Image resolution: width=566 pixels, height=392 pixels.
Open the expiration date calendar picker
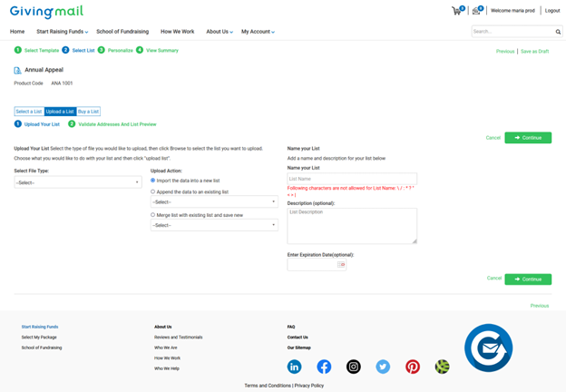(341, 265)
